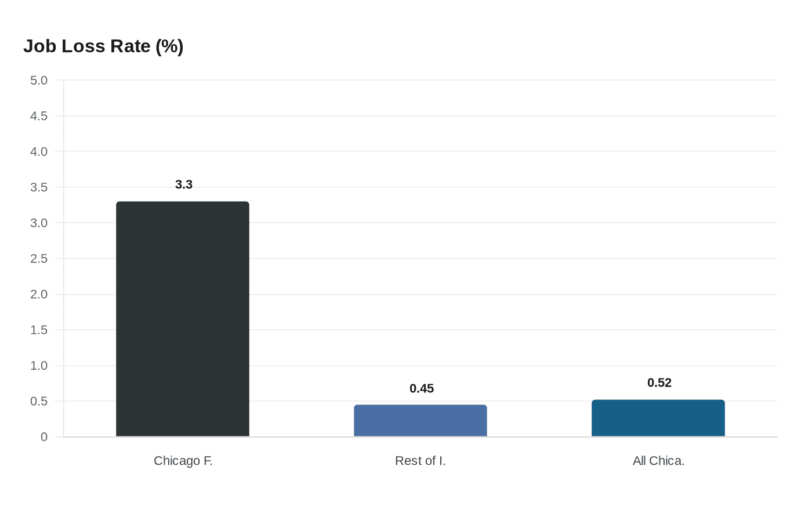The height and width of the screenshot is (510, 812).
Task: Click the 4.5 y-axis tick label
Action: tap(39, 116)
